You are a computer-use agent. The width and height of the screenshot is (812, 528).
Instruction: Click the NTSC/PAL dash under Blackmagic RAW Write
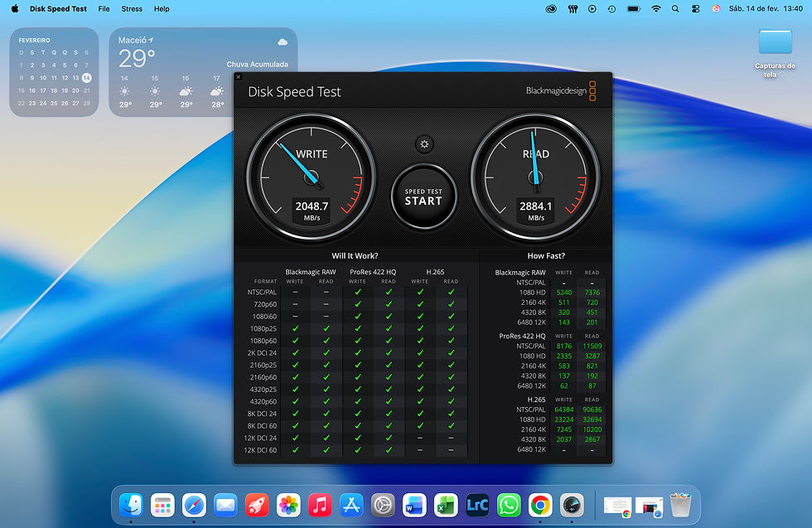(x=295, y=292)
